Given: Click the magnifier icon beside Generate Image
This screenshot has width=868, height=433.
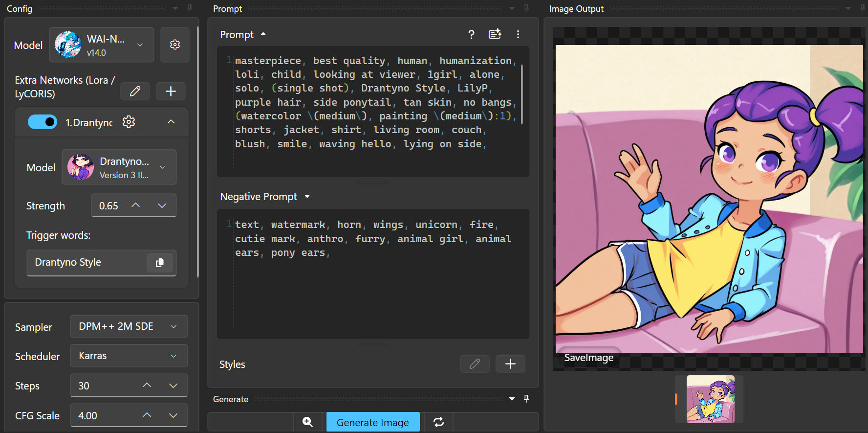Looking at the screenshot, I should coord(307,422).
